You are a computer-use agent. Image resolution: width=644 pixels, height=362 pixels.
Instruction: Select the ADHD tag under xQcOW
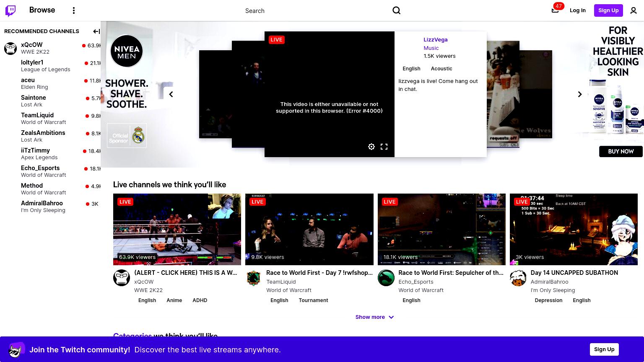click(x=200, y=300)
